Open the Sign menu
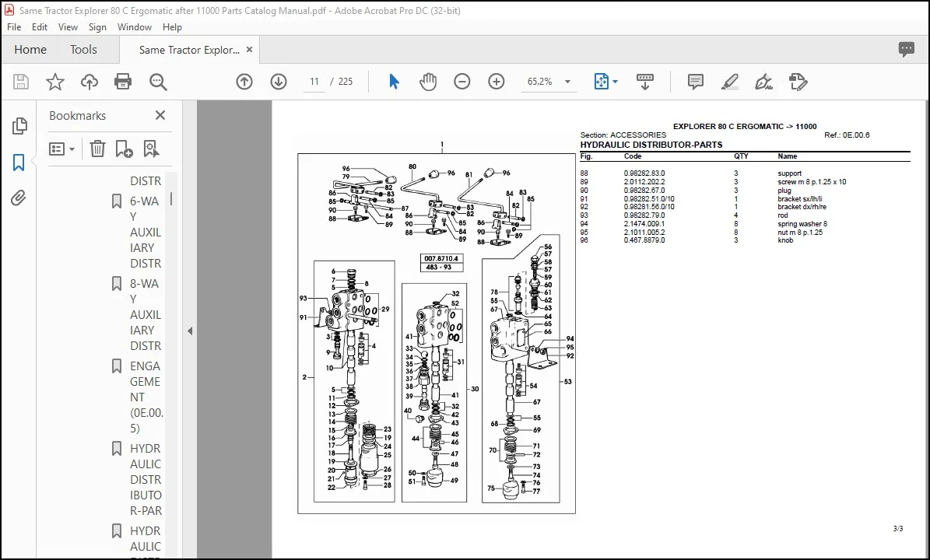This screenshot has height=560, width=930. [x=97, y=27]
